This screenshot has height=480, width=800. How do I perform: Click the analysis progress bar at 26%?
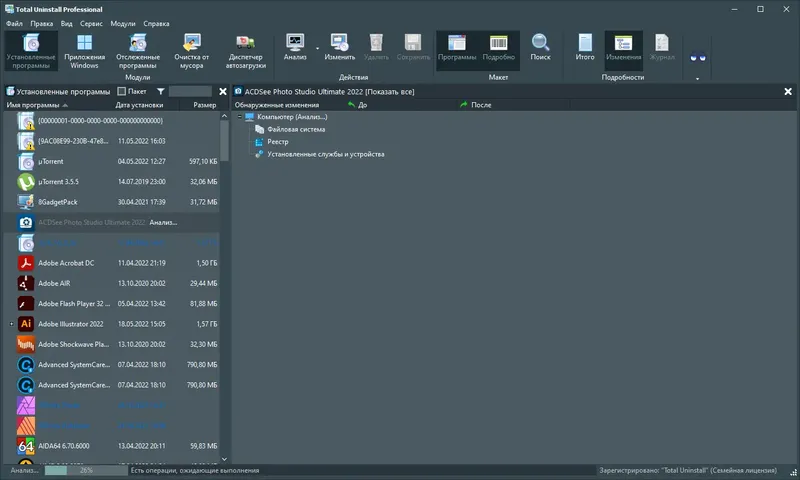coord(86,470)
